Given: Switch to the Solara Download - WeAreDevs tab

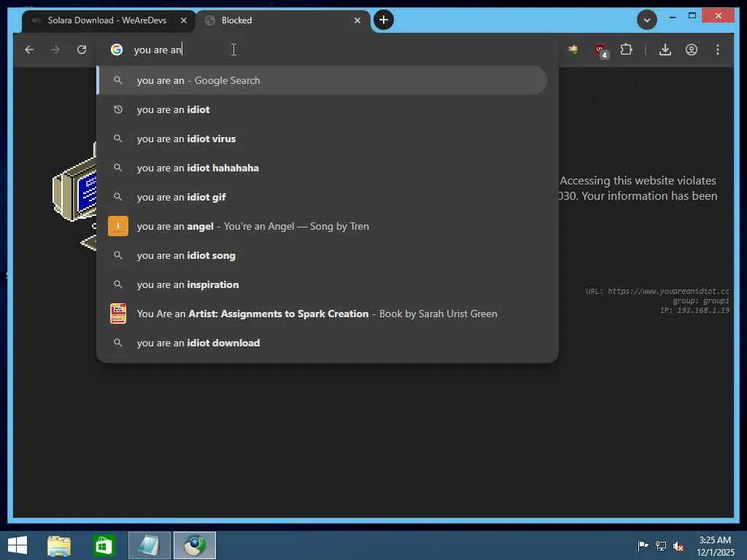Looking at the screenshot, I should click(109, 21).
